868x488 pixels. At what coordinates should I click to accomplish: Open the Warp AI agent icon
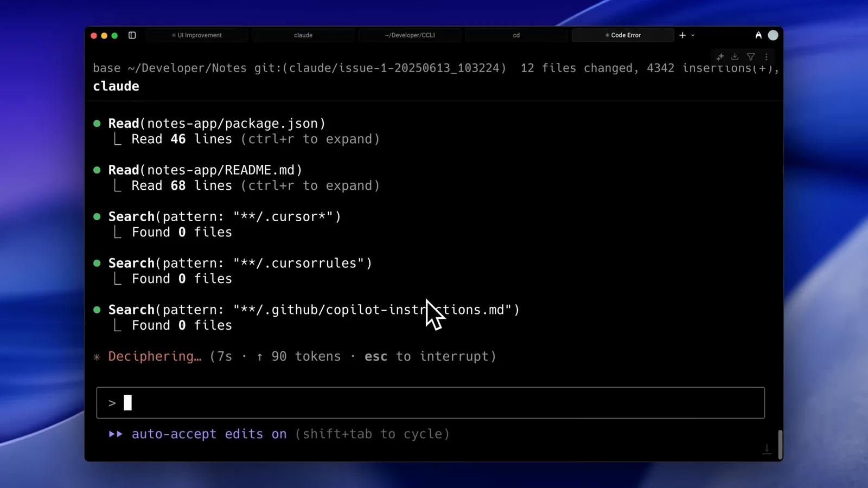pos(758,35)
